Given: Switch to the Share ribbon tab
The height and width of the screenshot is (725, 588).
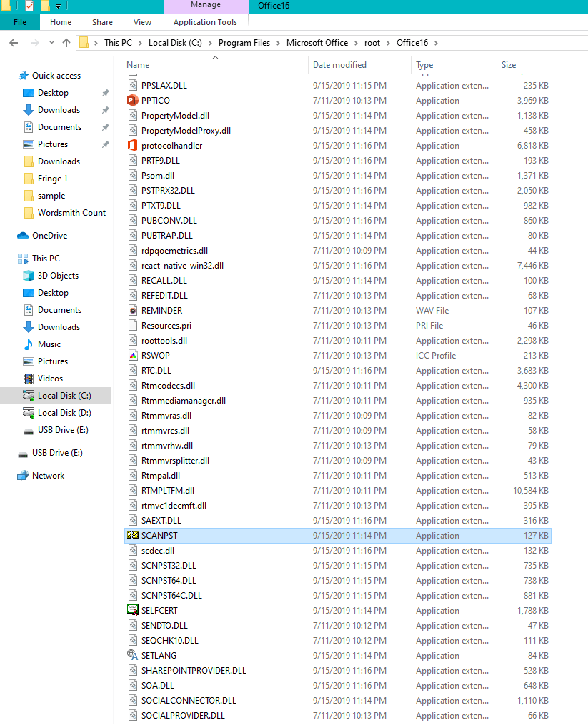Looking at the screenshot, I should pos(102,22).
